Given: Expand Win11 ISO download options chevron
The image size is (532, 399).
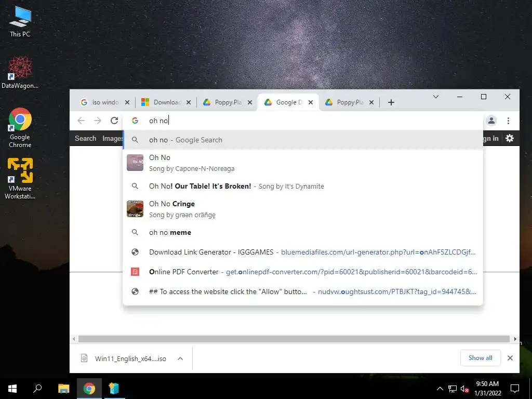Looking at the screenshot, I should click(180, 358).
